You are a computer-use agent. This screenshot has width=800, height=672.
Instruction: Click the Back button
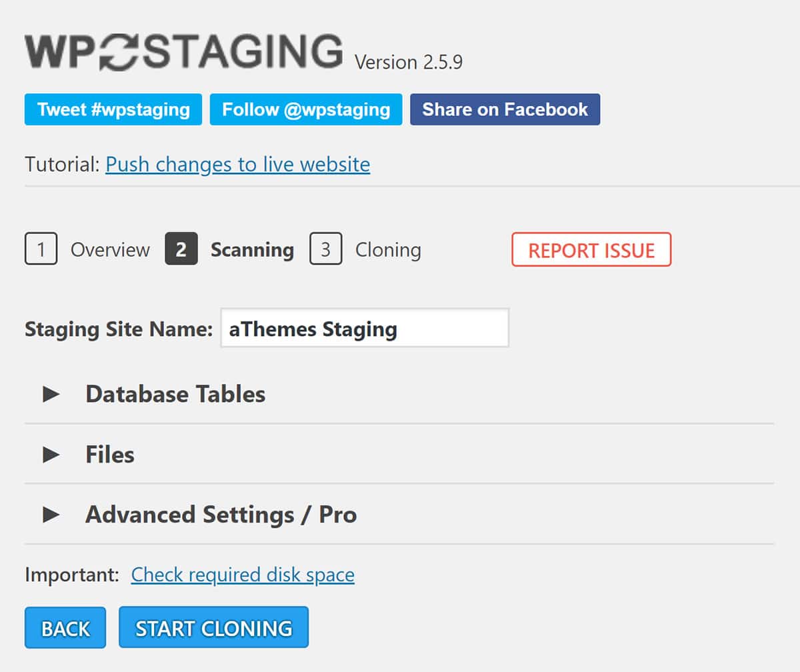pyautogui.click(x=65, y=627)
